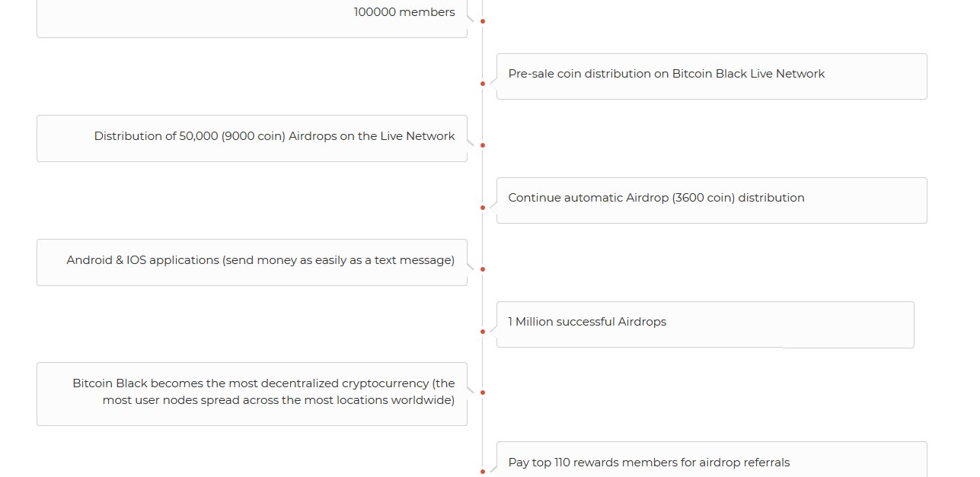Open the 100000 members milestone card
Viewport: 980px width, 477px height.
[x=252, y=18]
